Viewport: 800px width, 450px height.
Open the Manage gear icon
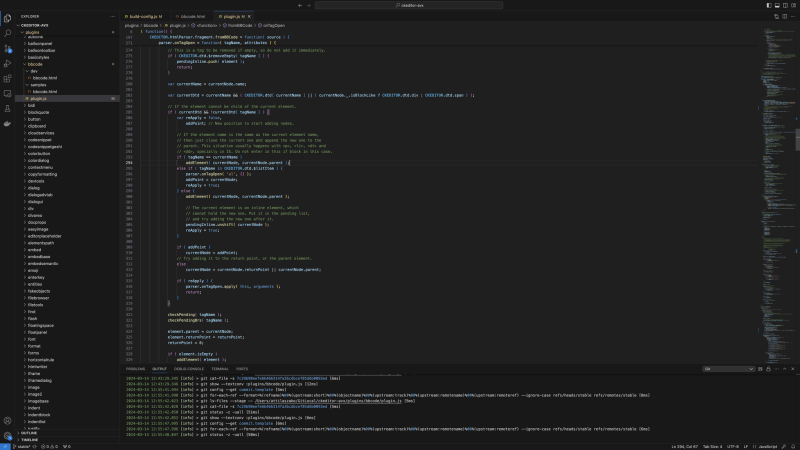coord(7,436)
